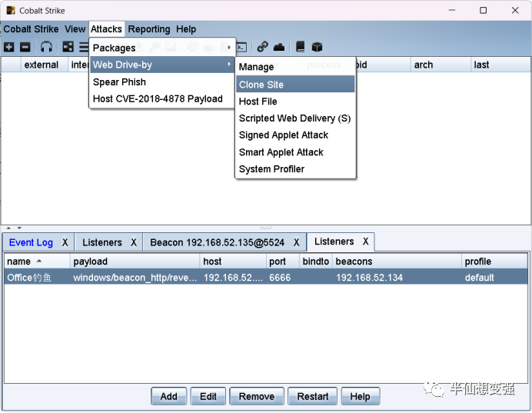This screenshot has height=413, width=532.
Task: Click the Remove listener button
Action: 257,396
